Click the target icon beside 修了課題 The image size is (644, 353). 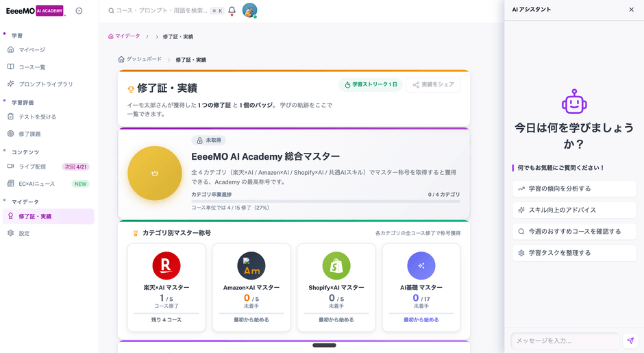pyautogui.click(x=11, y=134)
